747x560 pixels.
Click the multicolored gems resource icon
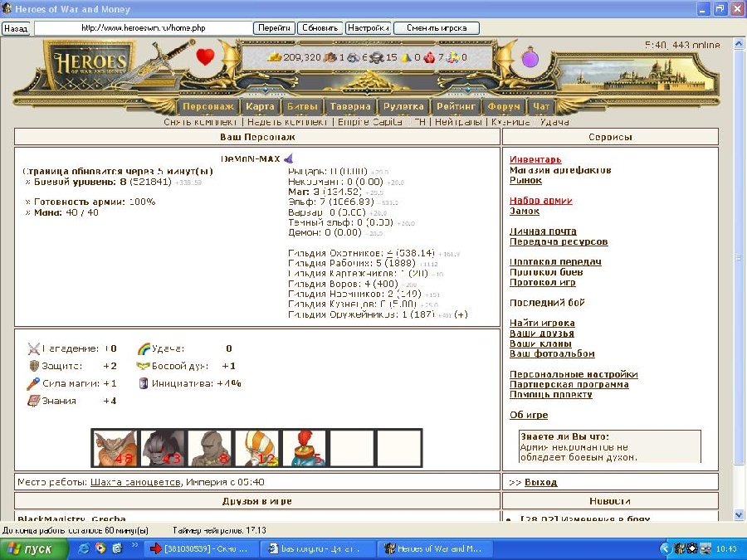pyautogui.click(x=452, y=57)
